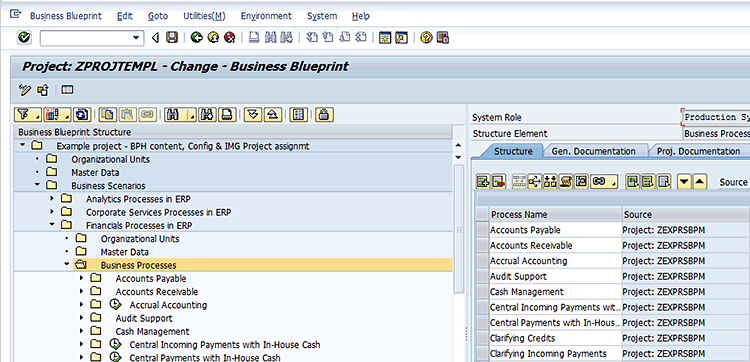Click the yellow Help question mark icon
The width and height of the screenshot is (750, 362).
pos(426,37)
